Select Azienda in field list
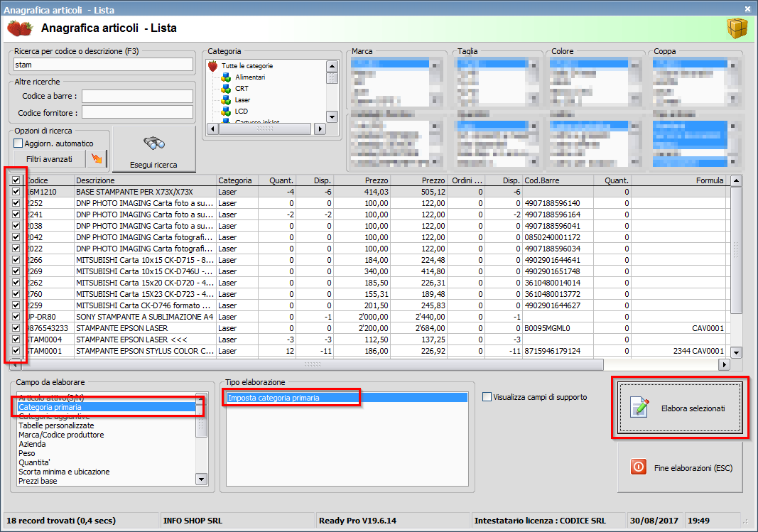Viewport: 758px width, 532px height. [33, 444]
